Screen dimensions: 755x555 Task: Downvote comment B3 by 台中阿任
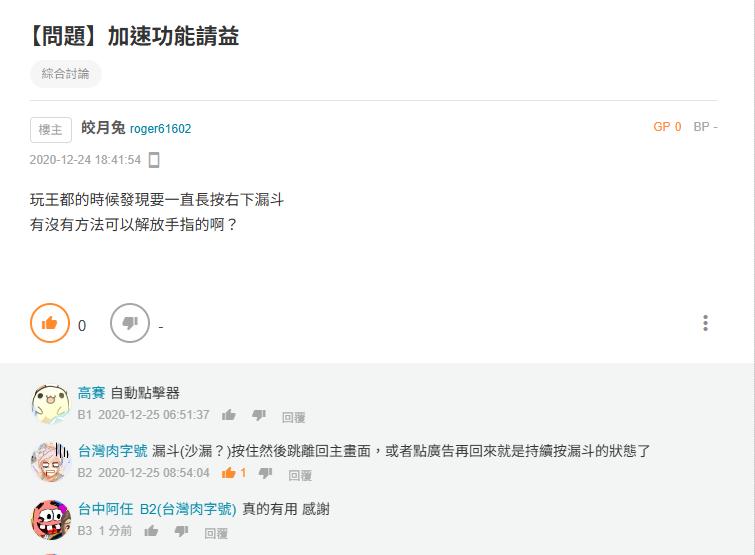pyautogui.click(x=181, y=531)
